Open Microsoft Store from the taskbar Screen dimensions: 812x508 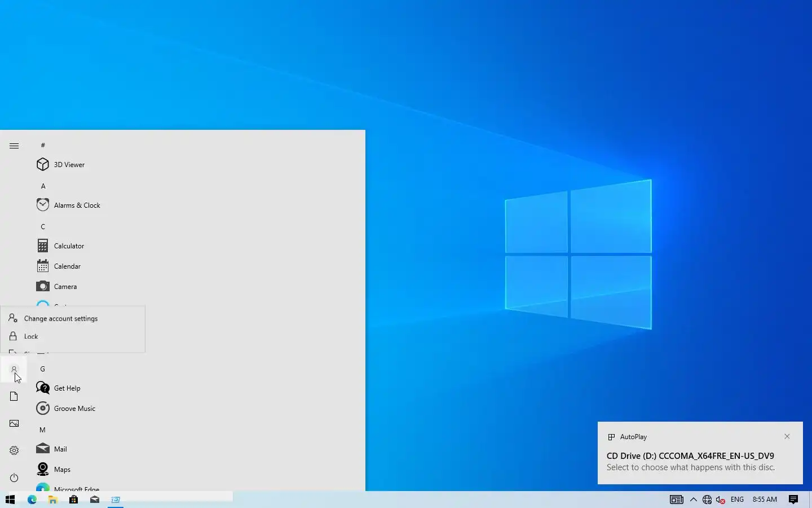pyautogui.click(x=74, y=500)
